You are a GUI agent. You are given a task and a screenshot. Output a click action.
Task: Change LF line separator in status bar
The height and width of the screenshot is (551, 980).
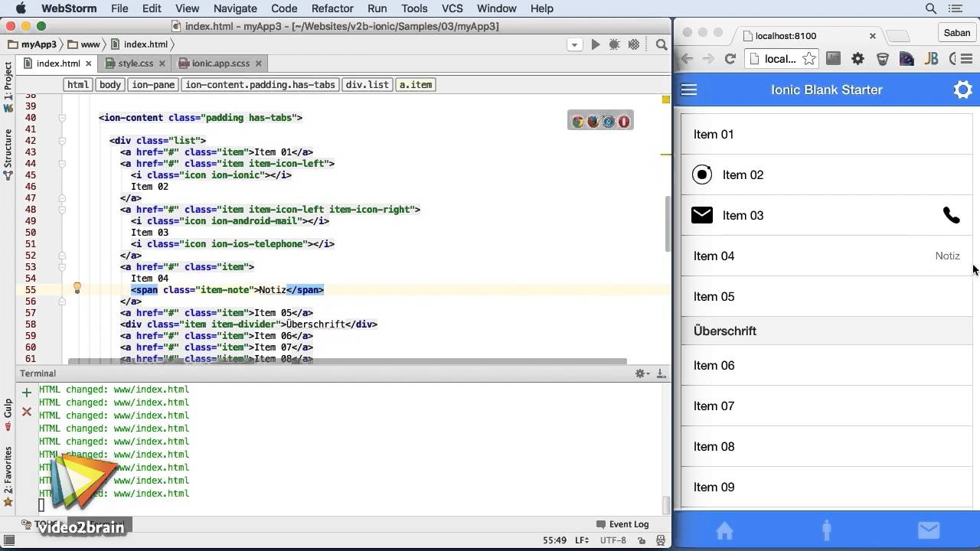[x=581, y=540]
